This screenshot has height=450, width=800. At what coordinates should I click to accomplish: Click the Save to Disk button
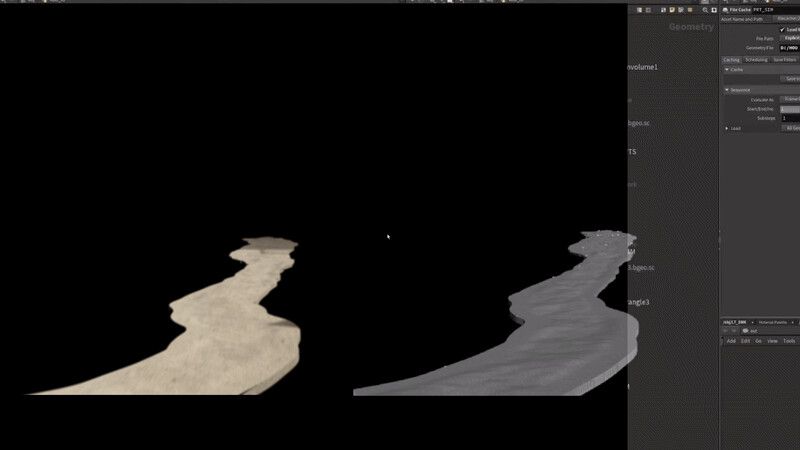[790, 79]
